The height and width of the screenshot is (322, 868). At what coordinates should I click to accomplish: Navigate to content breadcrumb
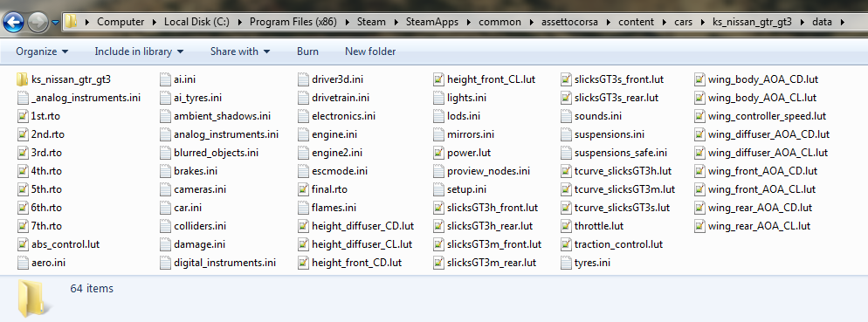(636, 22)
